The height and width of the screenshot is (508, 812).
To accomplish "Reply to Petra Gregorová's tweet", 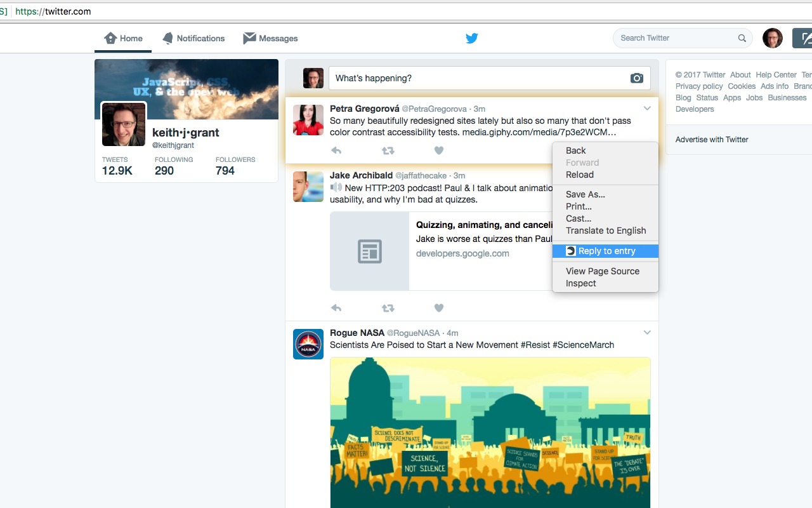I will [x=336, y=150].
